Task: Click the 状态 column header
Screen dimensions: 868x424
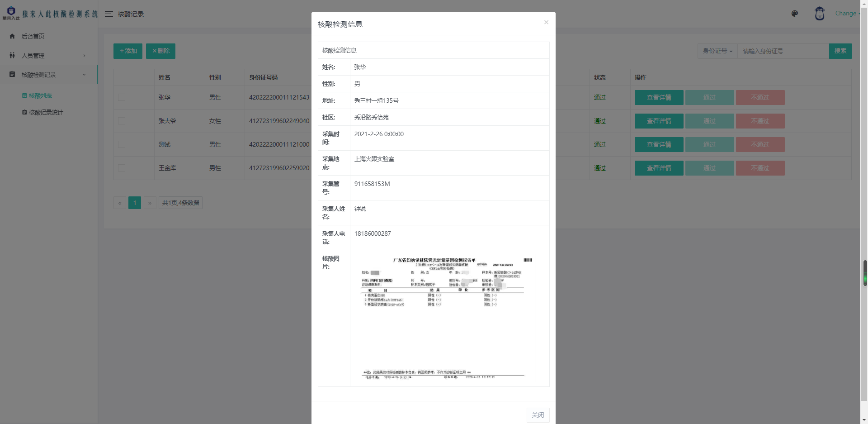Action: [x=600, y=77]
